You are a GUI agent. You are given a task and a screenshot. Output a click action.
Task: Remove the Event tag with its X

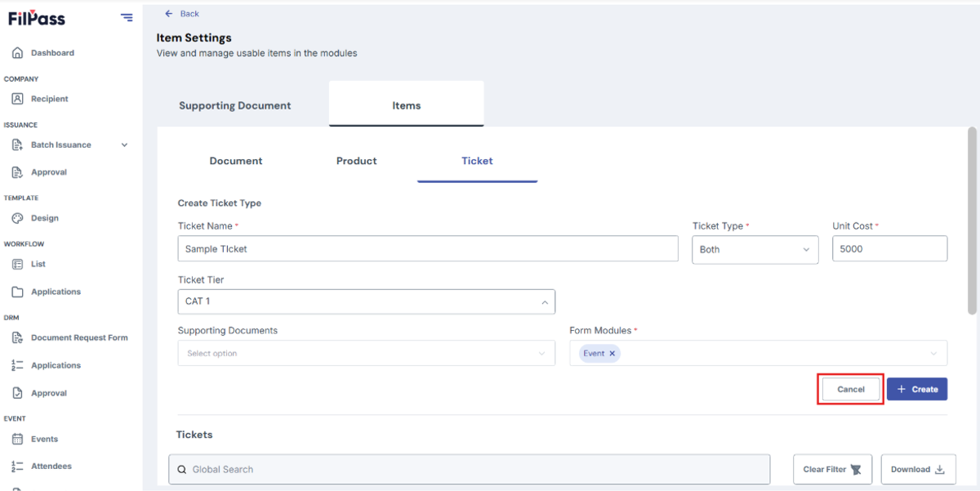[612, 354]
